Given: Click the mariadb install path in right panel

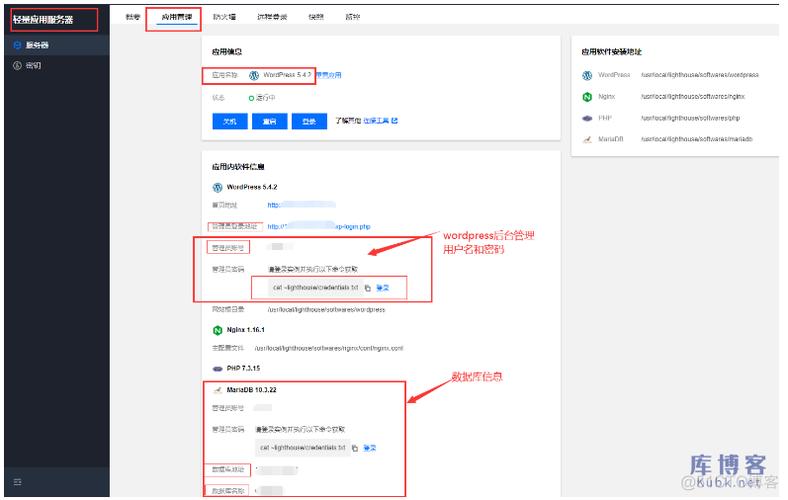Looking at the screenshot, I should [x=697, y=139].
